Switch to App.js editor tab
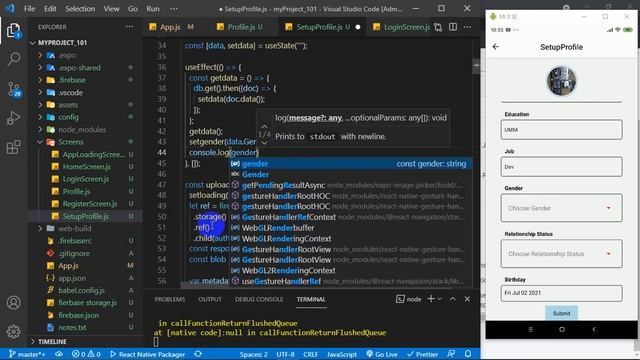The width and height of the screenshot is (640, 360). pyautogui.click(x=171, y=27)
